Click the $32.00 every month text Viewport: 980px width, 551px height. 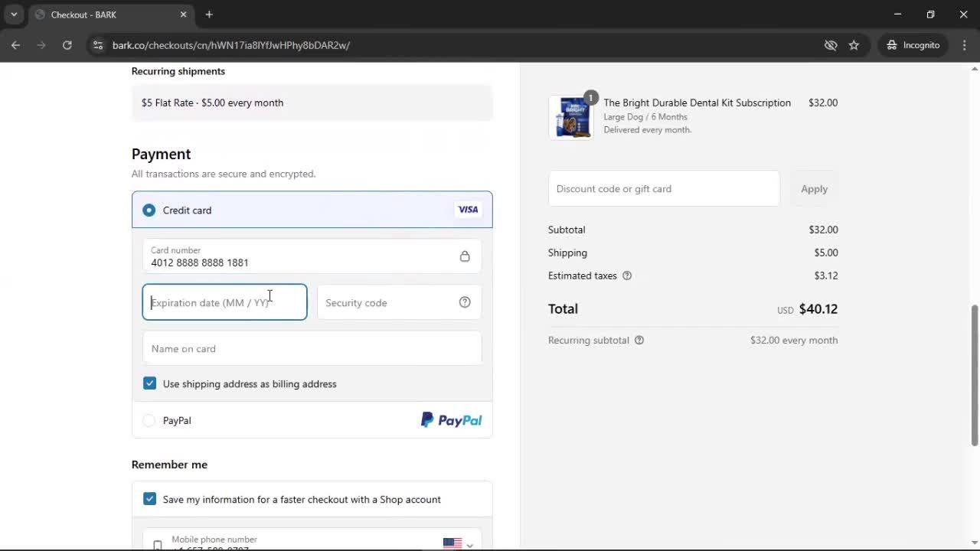(794, 340)
